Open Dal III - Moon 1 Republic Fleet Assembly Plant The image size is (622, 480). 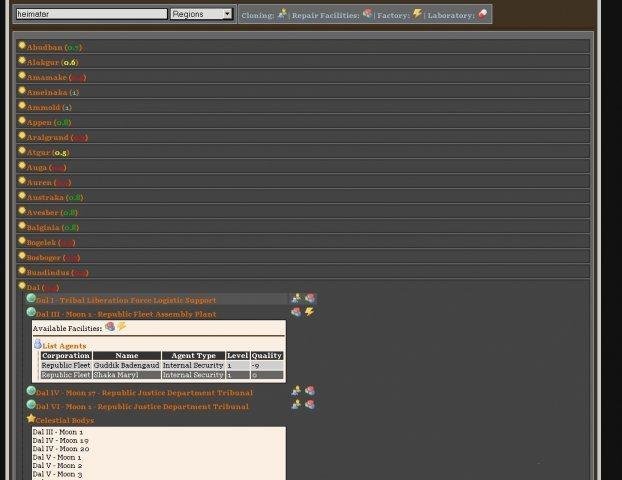click(x=126, y=314)
